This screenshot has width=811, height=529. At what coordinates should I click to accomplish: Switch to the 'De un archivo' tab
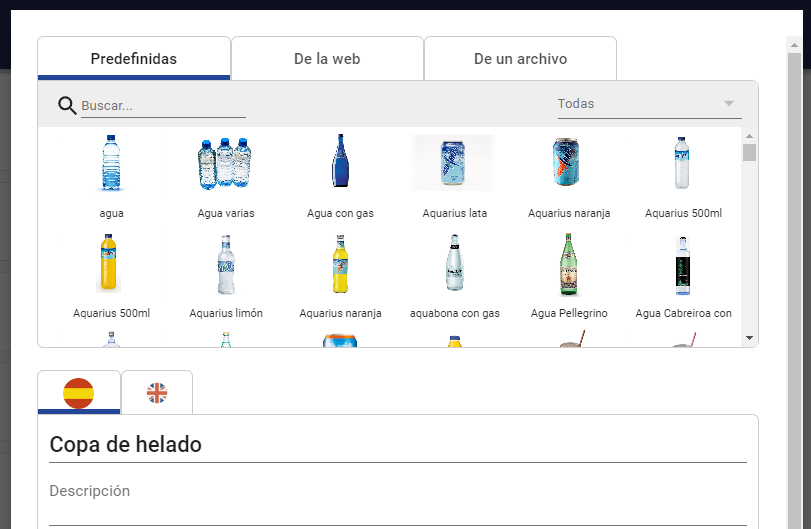point(520,58)
